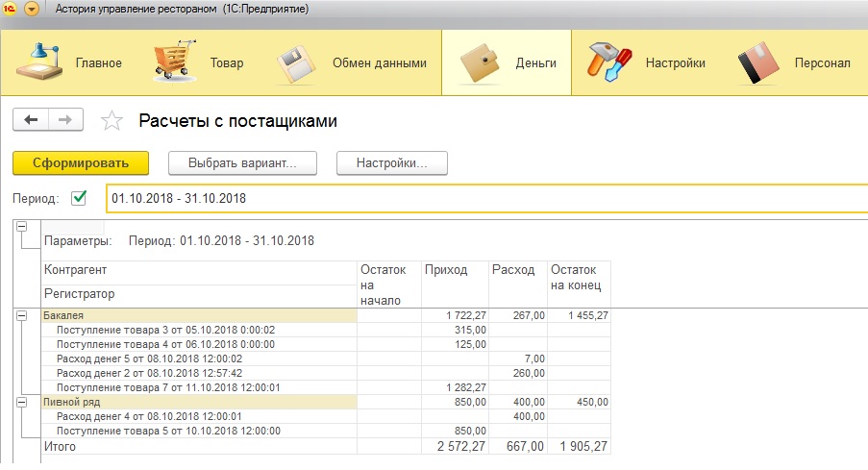Add page to favorites with star icon

click(x=112, y=121)
